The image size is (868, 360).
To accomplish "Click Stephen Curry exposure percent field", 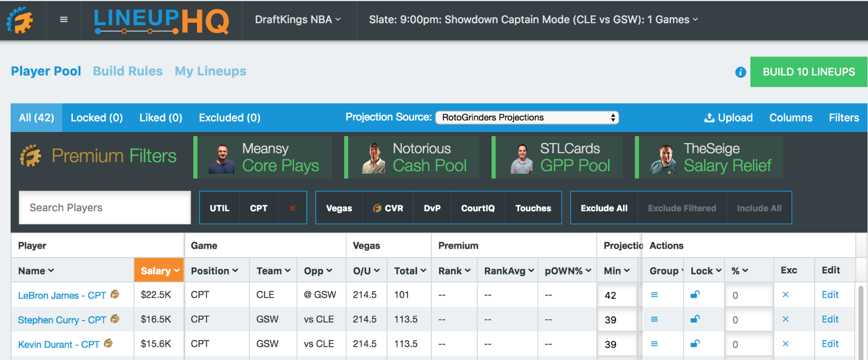I will click(x=749, y=320).
